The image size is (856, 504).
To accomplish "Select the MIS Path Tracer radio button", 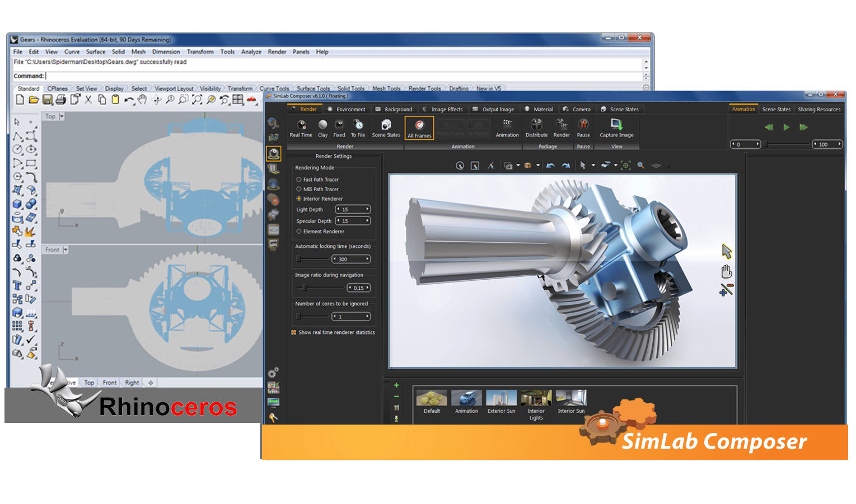I will 299,189.
